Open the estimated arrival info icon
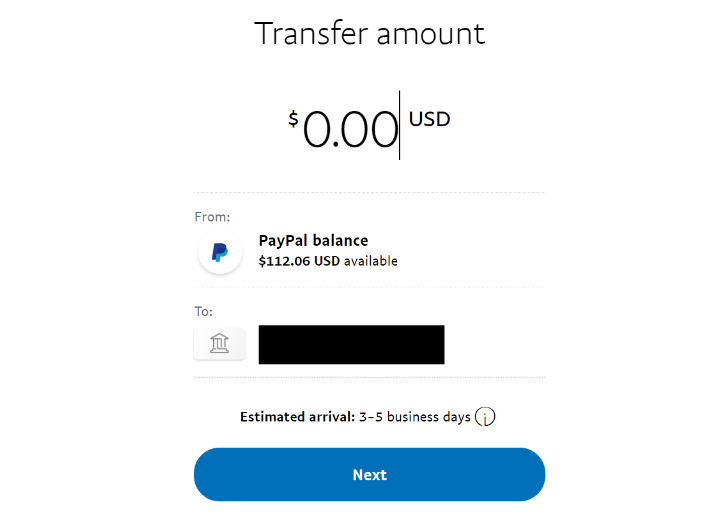The image size is (720, 520). (485, 417)
